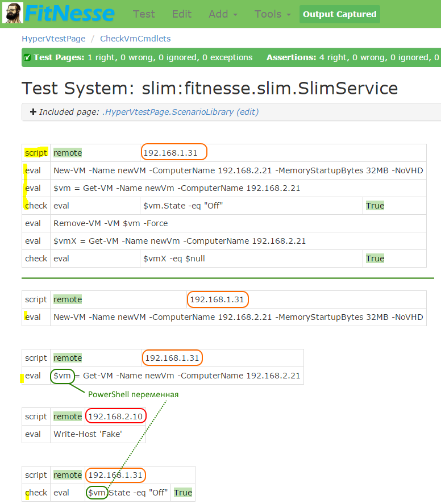Click the green checkmark icon beside Test Pages
441x504 pixels.
coord(27,57)
